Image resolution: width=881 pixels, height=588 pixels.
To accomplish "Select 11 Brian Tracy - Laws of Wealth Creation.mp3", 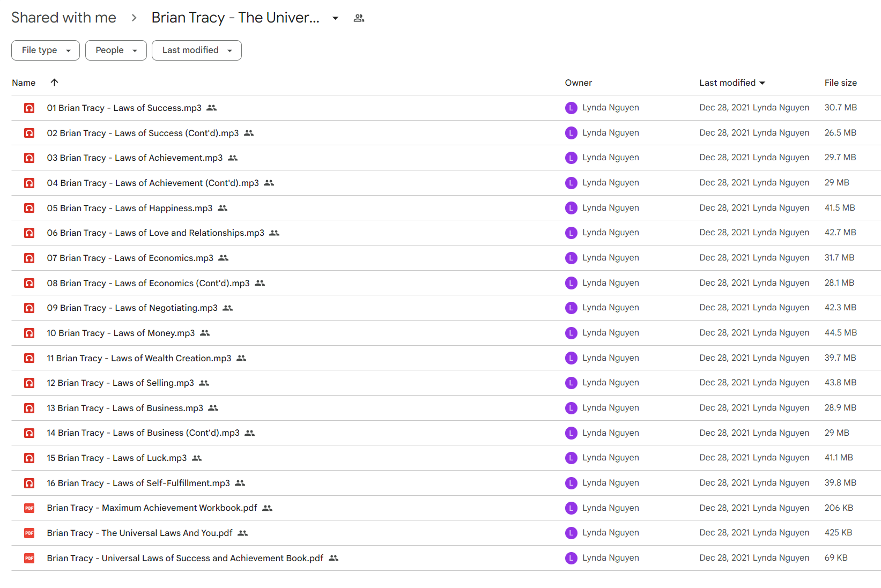I will [139, 358].
